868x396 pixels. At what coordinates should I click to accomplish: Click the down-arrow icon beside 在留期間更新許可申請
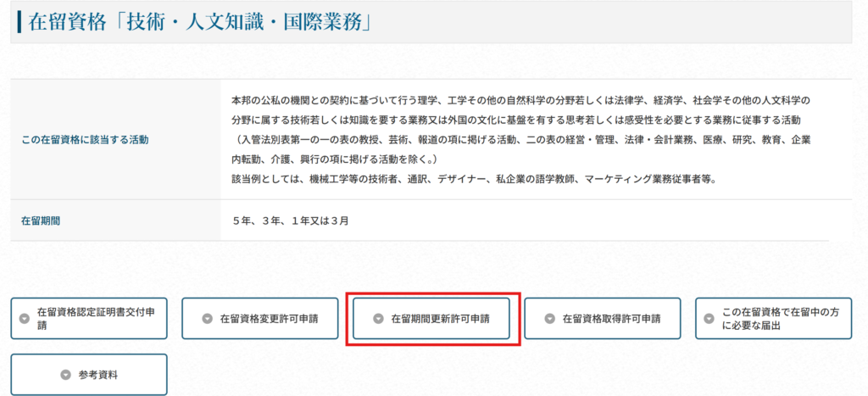point(378,319)
